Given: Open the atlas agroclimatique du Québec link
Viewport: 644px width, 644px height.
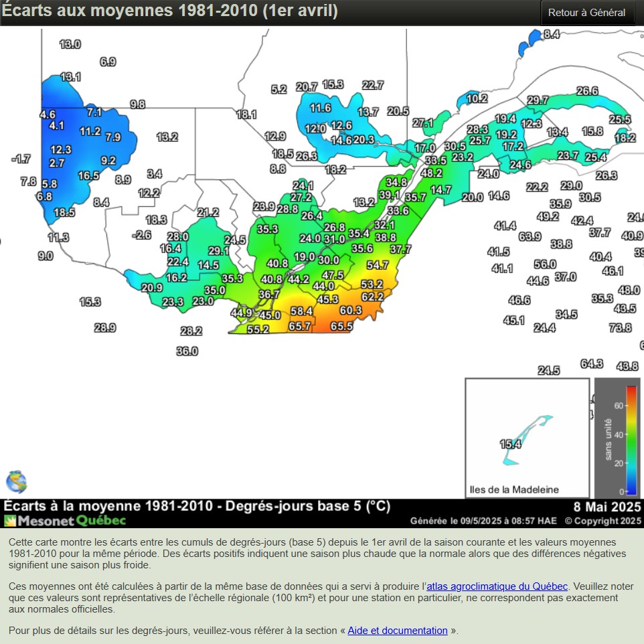Looking at the screenshot, I should pyautogui.click(x=497, y=586).
